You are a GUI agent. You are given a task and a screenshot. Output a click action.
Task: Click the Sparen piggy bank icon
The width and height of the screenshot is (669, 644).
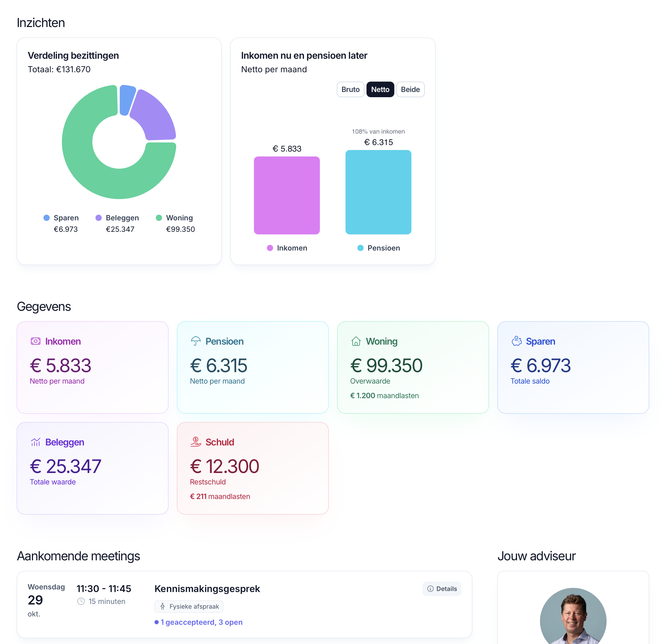click(516, 341)
